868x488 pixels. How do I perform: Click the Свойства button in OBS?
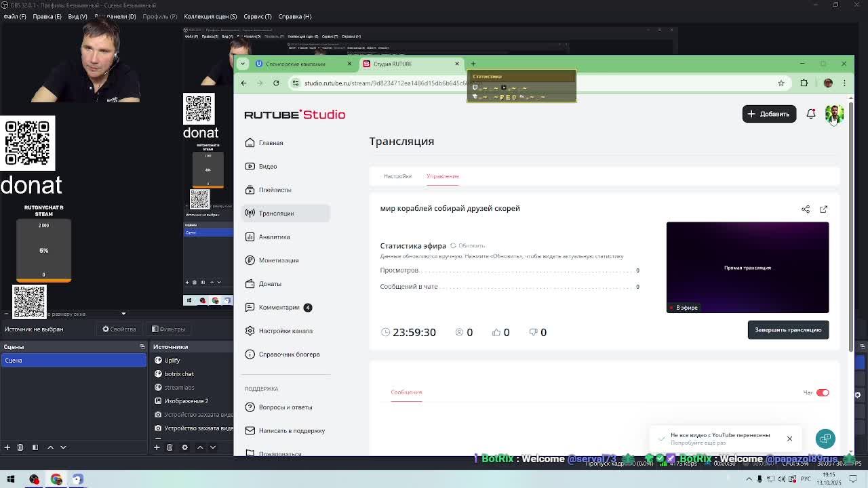pos(119,329)
